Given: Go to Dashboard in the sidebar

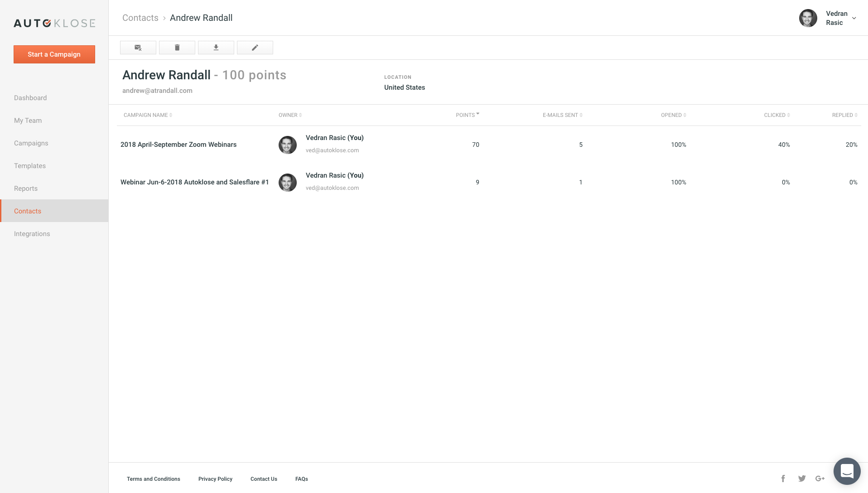Looking at the screenshot, I should click(30, 98).
